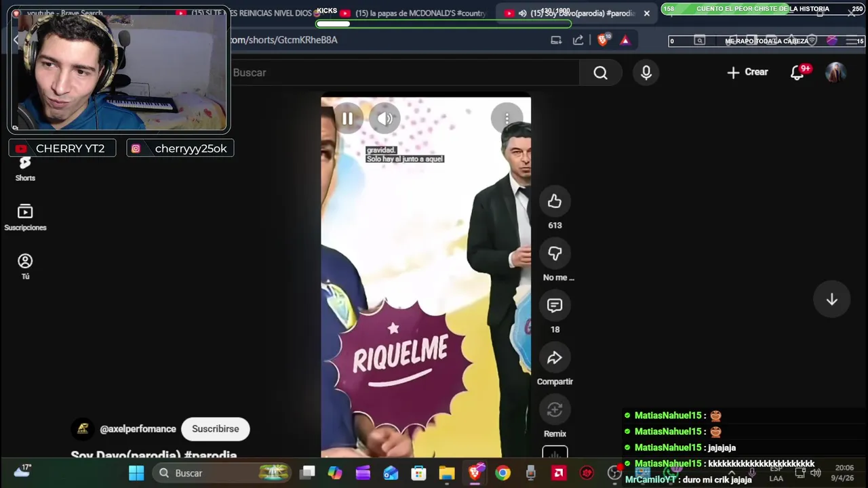Screen dimensions: 868x488
Task: Click the cherryyy25ok Instagram label
Action: click(180, 148)
